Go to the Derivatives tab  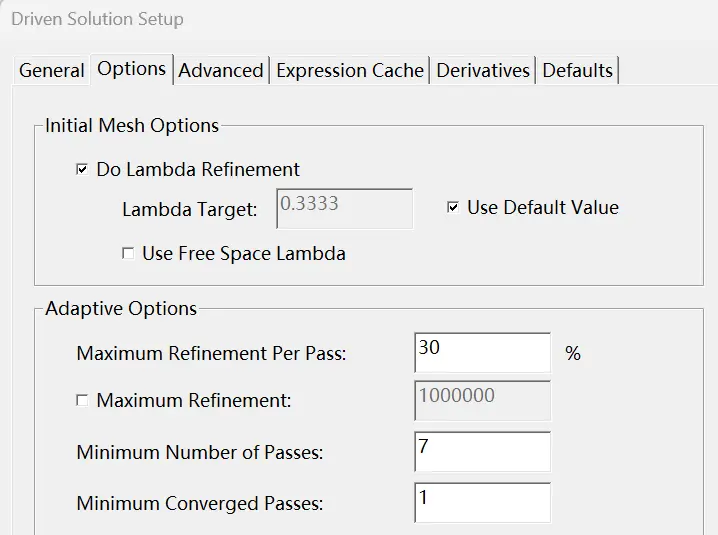coord(483,71)
